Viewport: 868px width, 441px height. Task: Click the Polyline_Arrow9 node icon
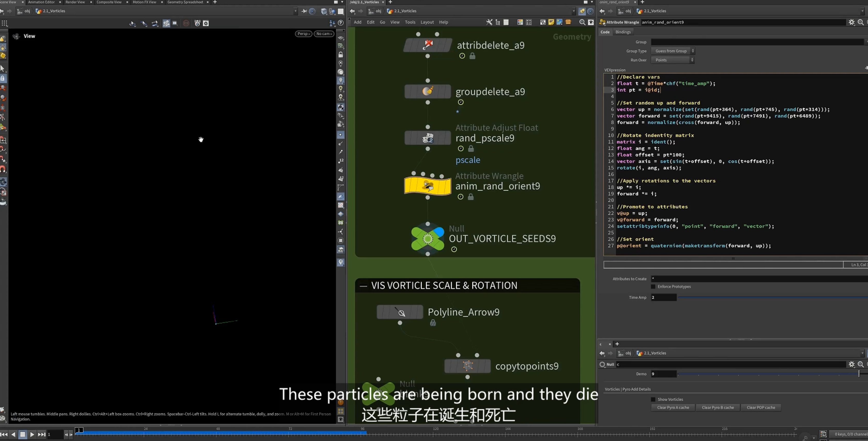click(x=400, y=312)
